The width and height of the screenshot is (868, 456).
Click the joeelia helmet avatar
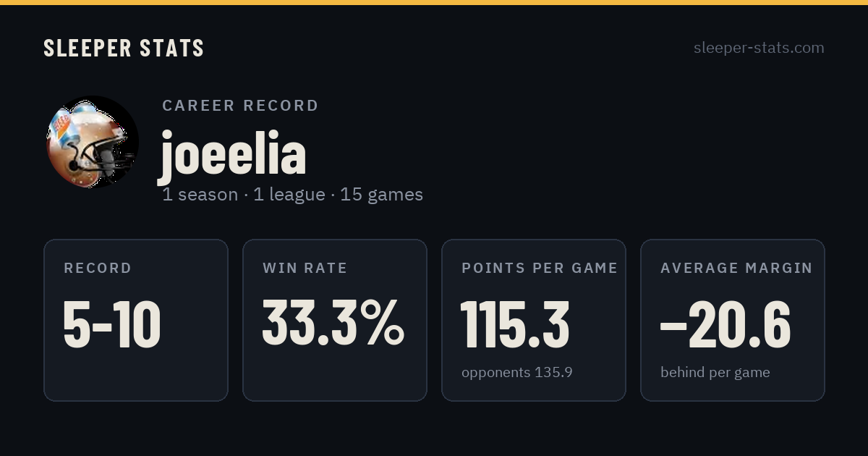tap(93, 142)
